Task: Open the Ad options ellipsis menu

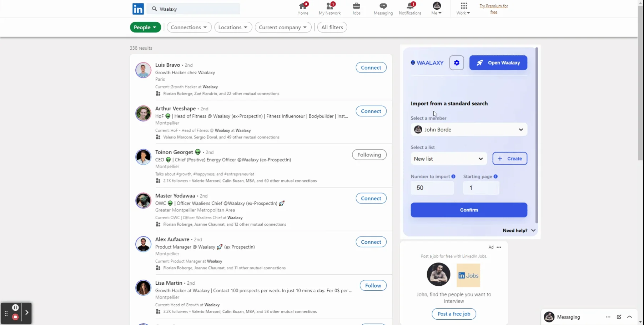Action: click(x=499, y=247)
